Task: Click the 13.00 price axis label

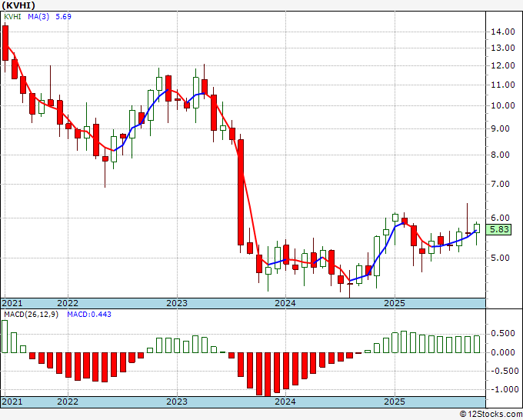Action: coord(503,48)
